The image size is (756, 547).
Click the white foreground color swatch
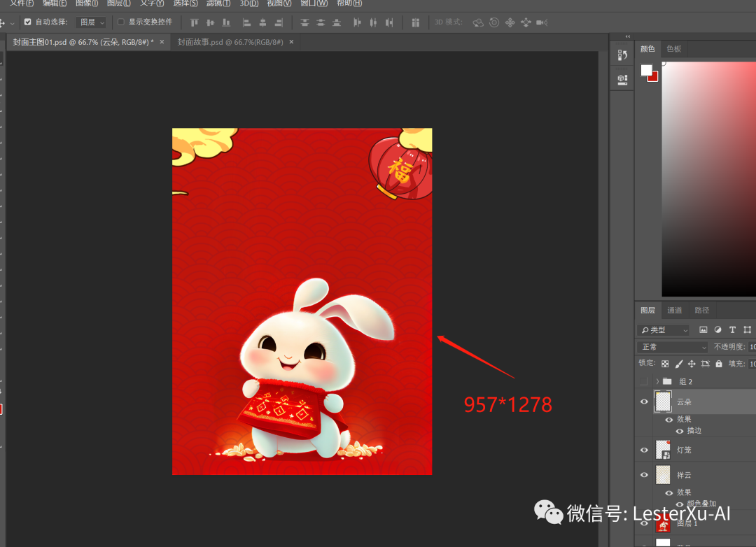click(x=646, y=71)
